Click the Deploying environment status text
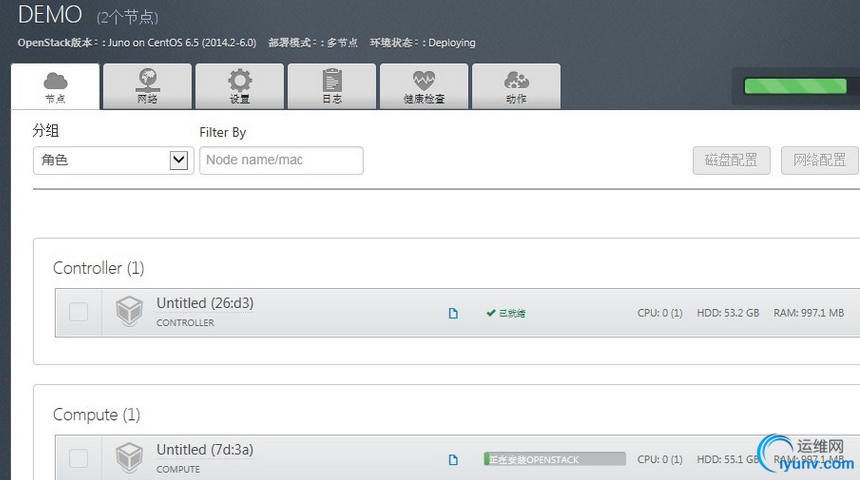Screen dimensions: 860x480 452,43
